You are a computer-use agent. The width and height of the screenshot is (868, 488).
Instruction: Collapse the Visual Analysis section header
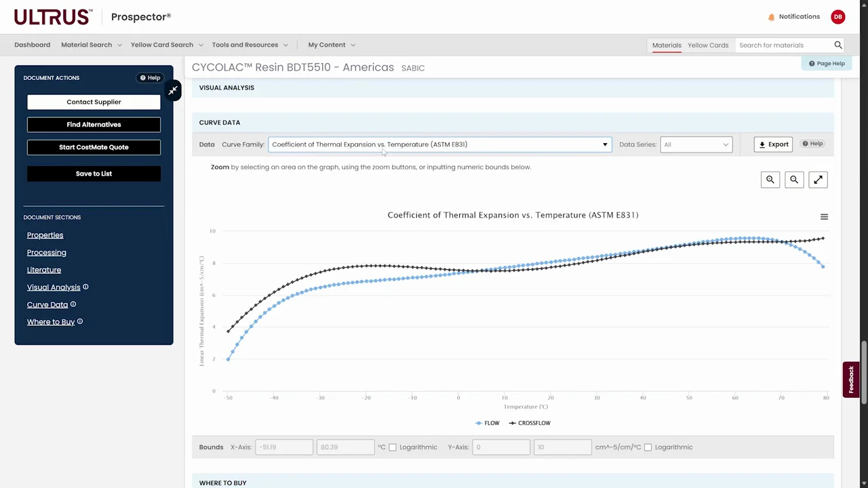(x=513, y=87)
